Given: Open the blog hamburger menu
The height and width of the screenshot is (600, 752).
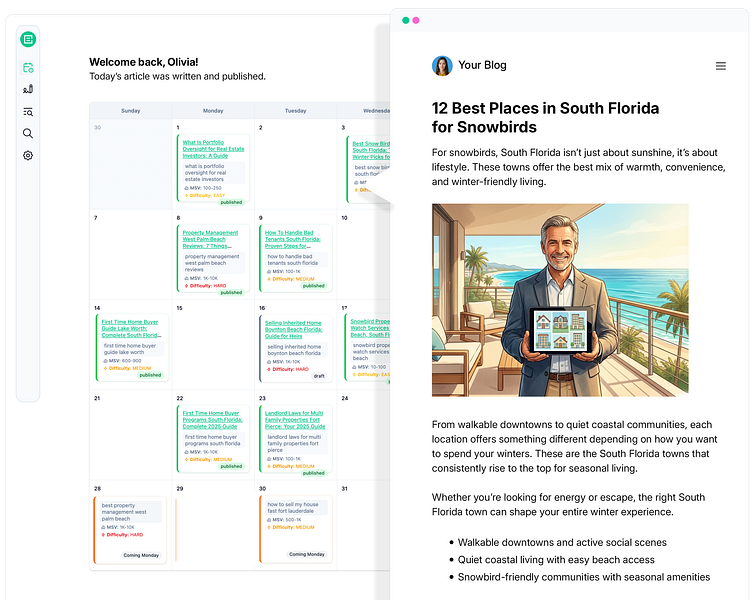Looking at the screenshot, I should click(x=720, y=66).
